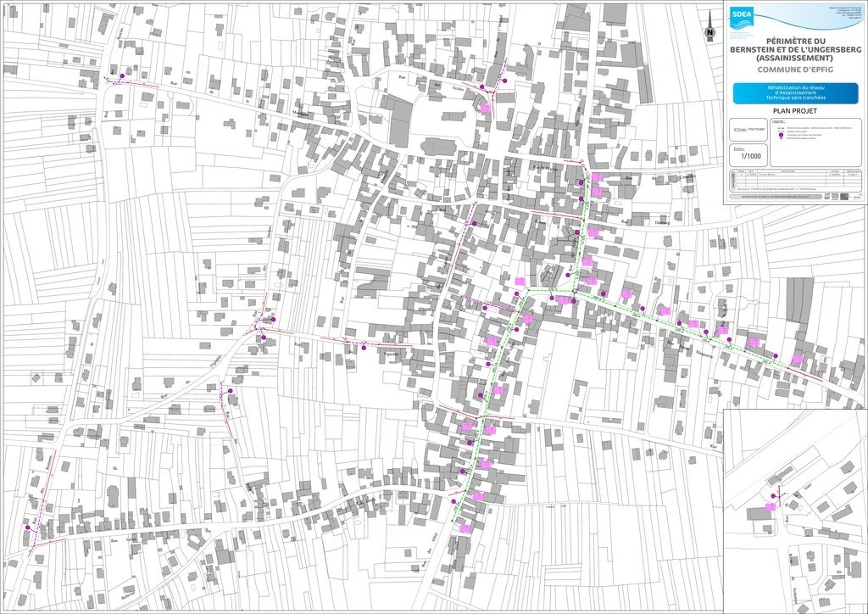Click the purple manhole marker in inset map
The width and height of the screenshot is (868, 614).
pyautogui.click(x=773, y=495)
